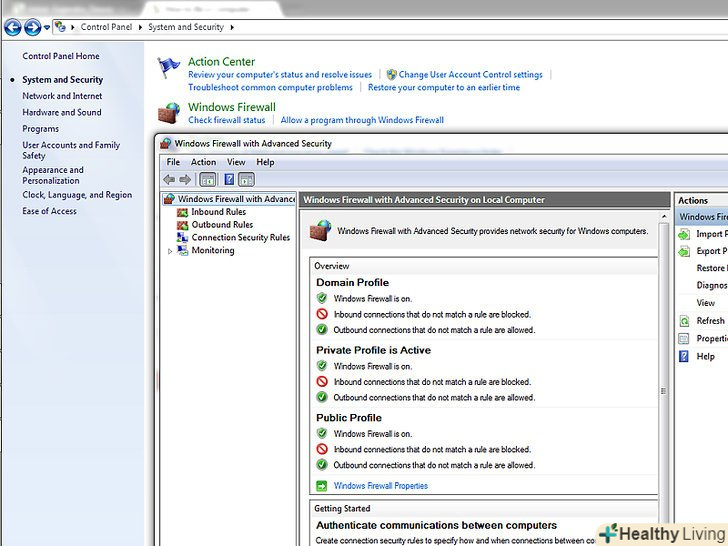
Task: Select Inbound Rules in the tree
Action: [218, 212]
